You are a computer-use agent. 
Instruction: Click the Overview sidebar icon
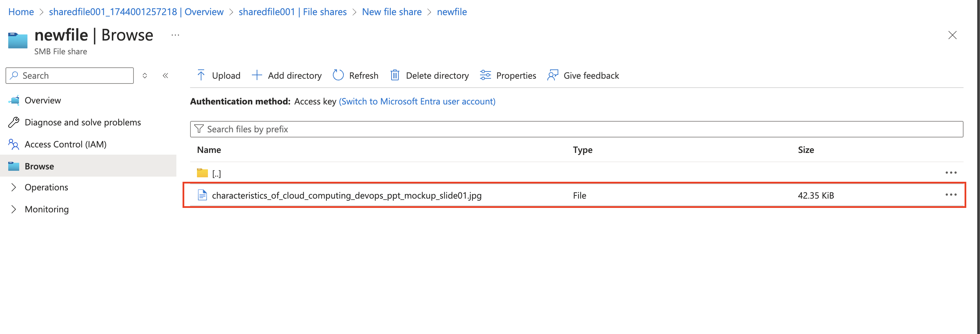(x=14, y=100)
